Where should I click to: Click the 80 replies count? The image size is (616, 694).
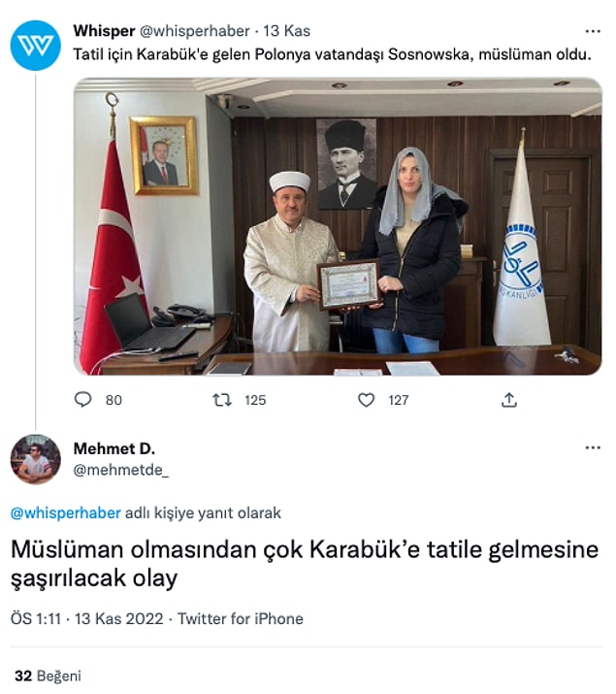113,400
